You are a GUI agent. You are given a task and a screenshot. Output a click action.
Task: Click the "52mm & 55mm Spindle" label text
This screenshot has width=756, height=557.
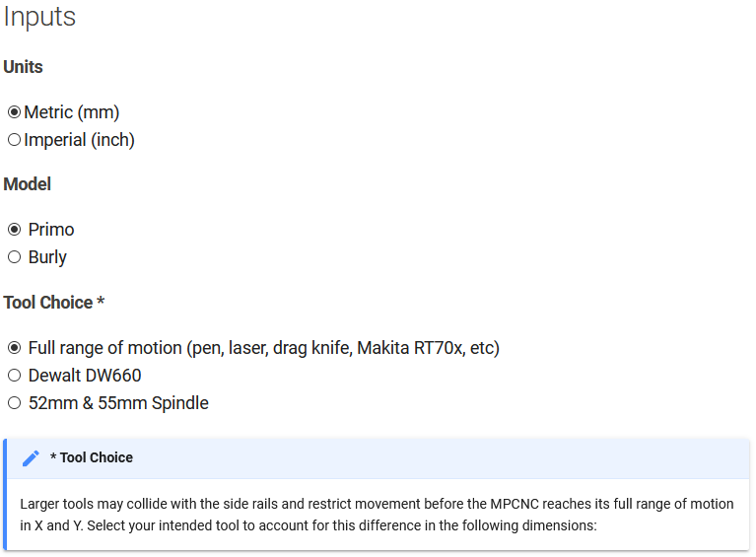coord(118,403)
